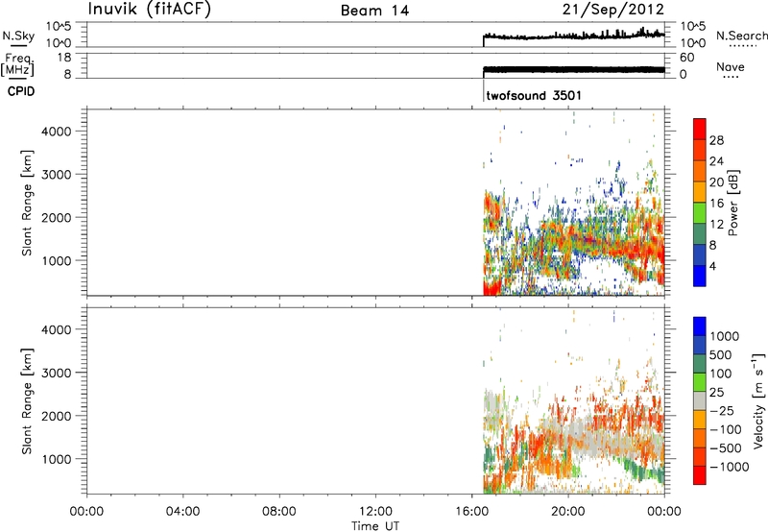This screenshot has height=532, width=768.
Task: Click the thick frequency band trace
Action: (x=573, y=69)
